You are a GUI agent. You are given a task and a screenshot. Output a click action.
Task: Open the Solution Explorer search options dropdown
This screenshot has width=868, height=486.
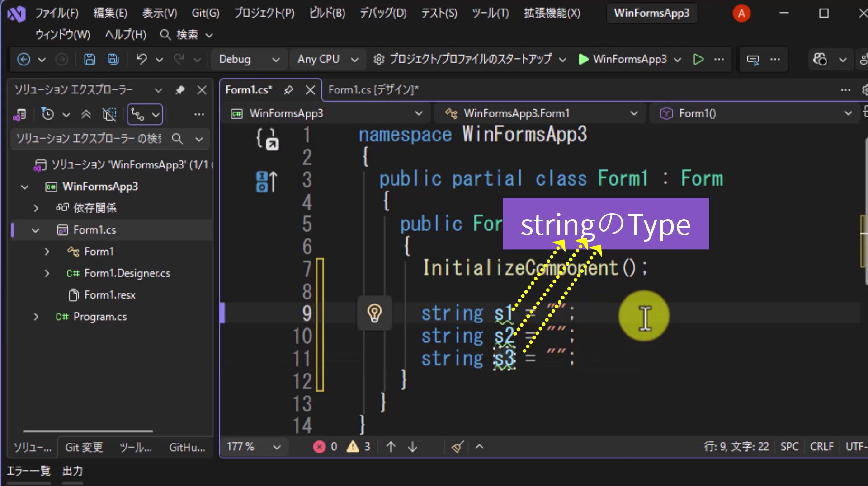click(x=199, y=139)
